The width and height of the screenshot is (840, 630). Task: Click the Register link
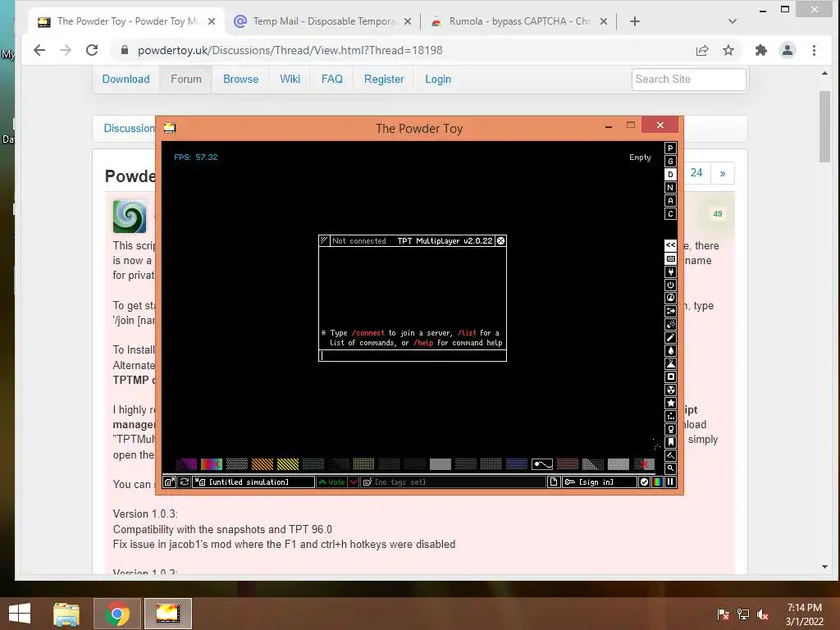[x=384, y=80]
